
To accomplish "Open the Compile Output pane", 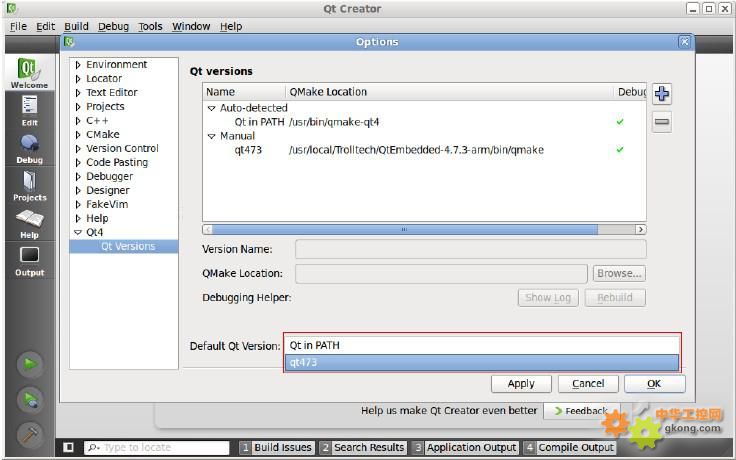I will [x=569, y=447].
